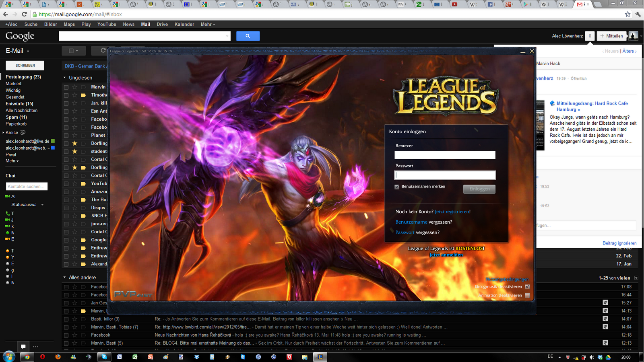This screenshot has height=362, width=644.
Task: Click the Chrome reload page icon
Action: point(24,14)
